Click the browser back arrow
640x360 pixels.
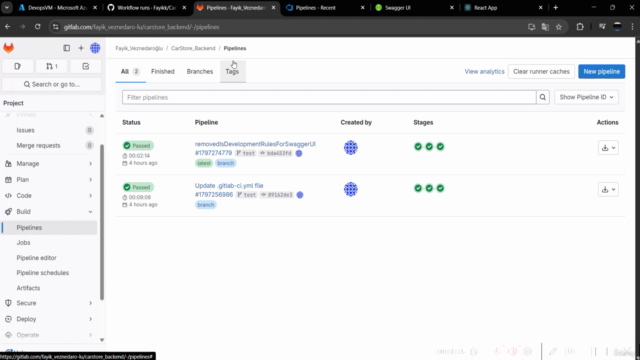[8, 27]
